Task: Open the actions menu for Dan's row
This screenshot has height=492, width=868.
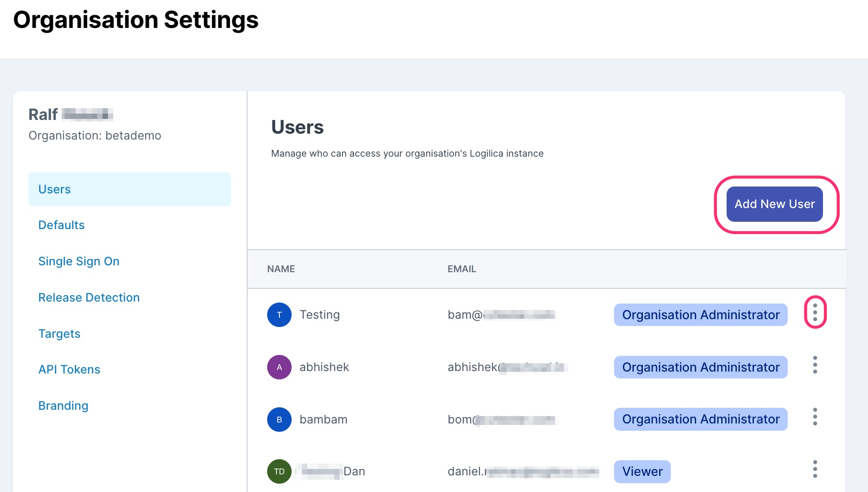Action: point(815,469)
